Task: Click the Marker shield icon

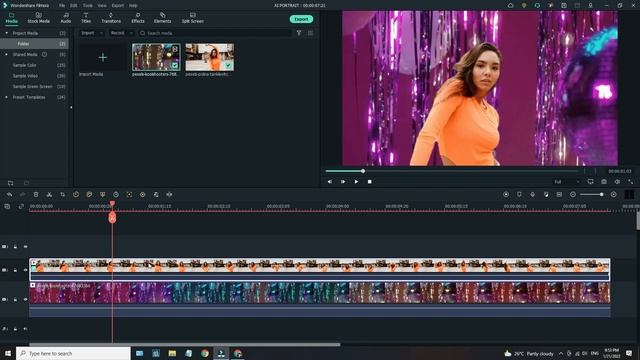Action: tap(519, 195)
